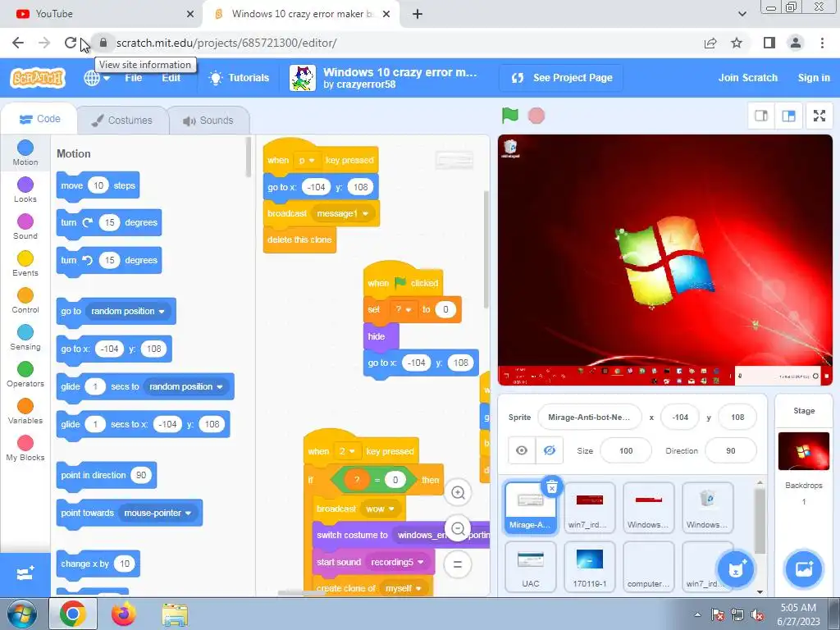
Task: Switch to large stage layout
Action: click(788, 116)
